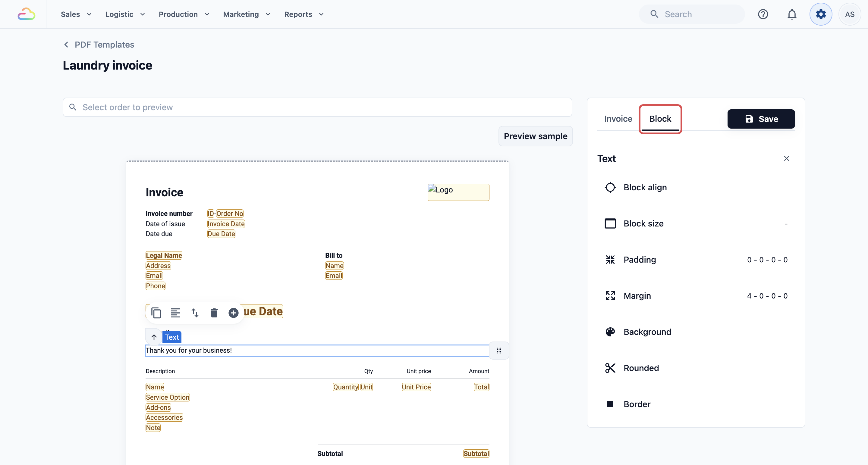Open the help question mark icon
Image resolution: width=868 pixels, height=465 pixels.
[763, 14]
